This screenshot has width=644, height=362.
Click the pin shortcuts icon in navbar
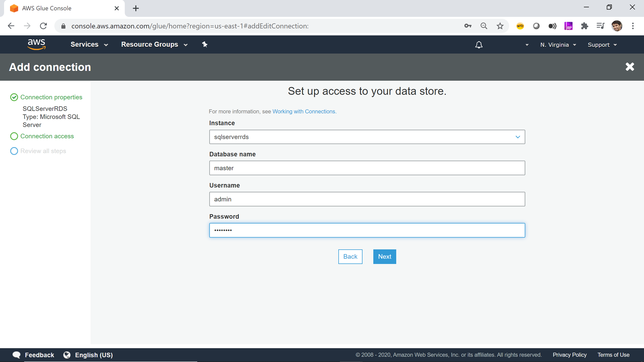coord(205,44)
